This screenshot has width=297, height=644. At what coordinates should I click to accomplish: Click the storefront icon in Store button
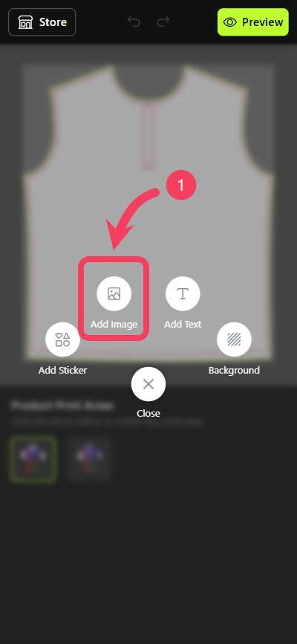pos(25,22)
